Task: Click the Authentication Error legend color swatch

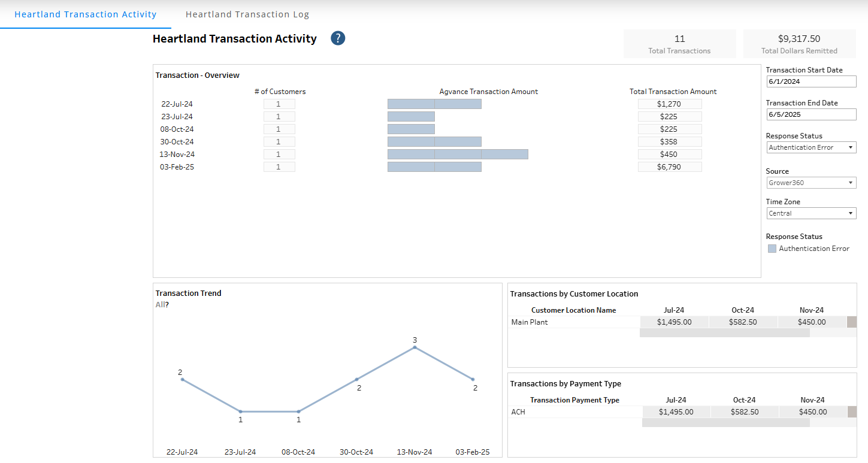Action: (x=772, y=249)
